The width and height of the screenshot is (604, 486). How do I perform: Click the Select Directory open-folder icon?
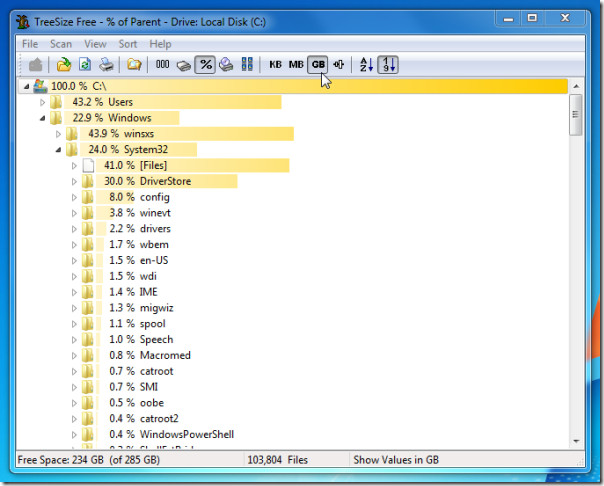click(x=64, y=64)
